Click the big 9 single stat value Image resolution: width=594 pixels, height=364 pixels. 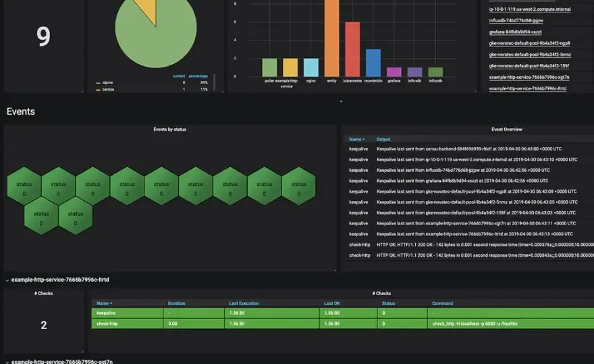(43, 36)
